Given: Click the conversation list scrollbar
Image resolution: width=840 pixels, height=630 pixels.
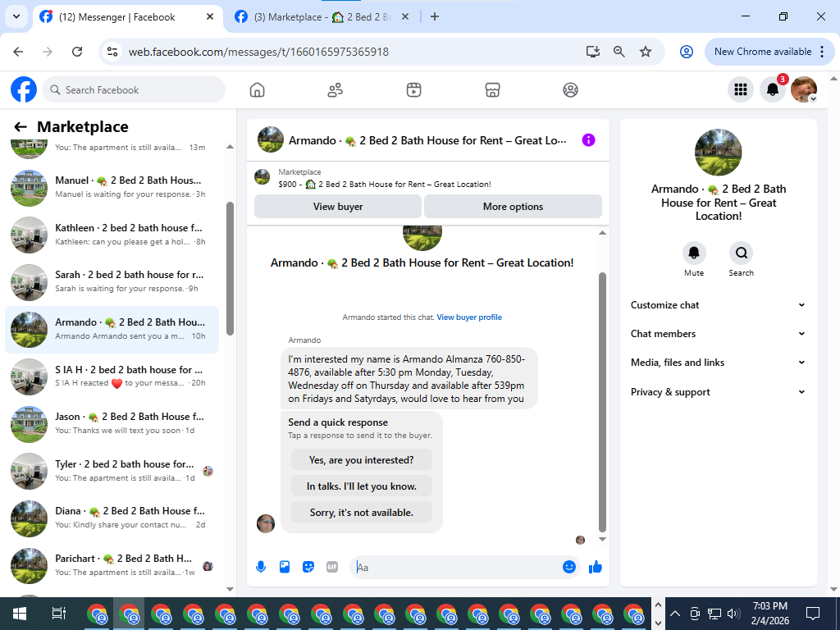Looking at the screenshot, I should click(x=230, y=268).
